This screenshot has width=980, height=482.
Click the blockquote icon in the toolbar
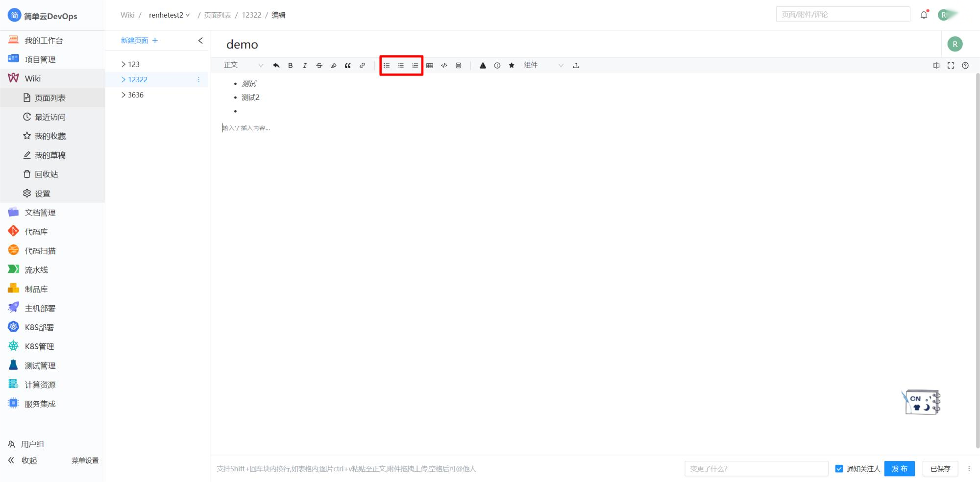348,66
